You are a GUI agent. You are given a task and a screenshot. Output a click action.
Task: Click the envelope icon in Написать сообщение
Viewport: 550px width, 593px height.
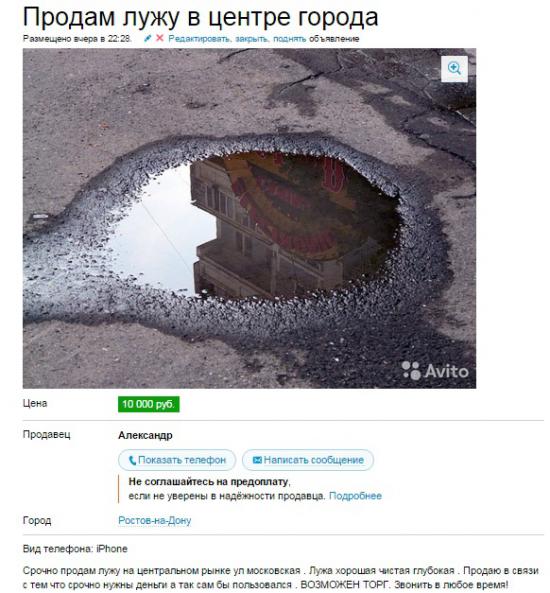tap(257, 460)
